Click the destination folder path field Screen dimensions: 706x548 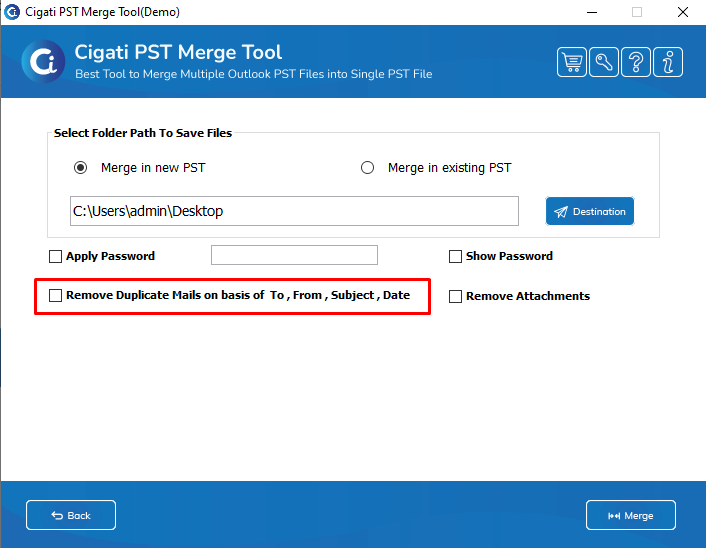[x=294, y=211]
